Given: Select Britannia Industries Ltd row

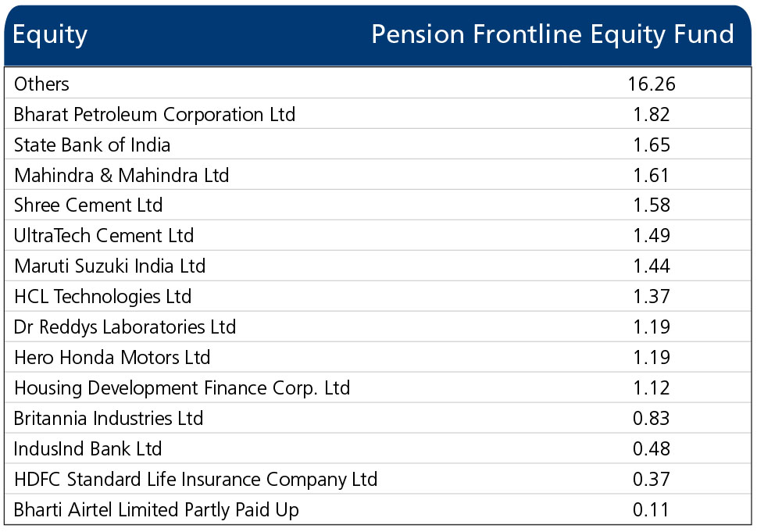Looking at the screenshot, I should click(x=378, y=418).
